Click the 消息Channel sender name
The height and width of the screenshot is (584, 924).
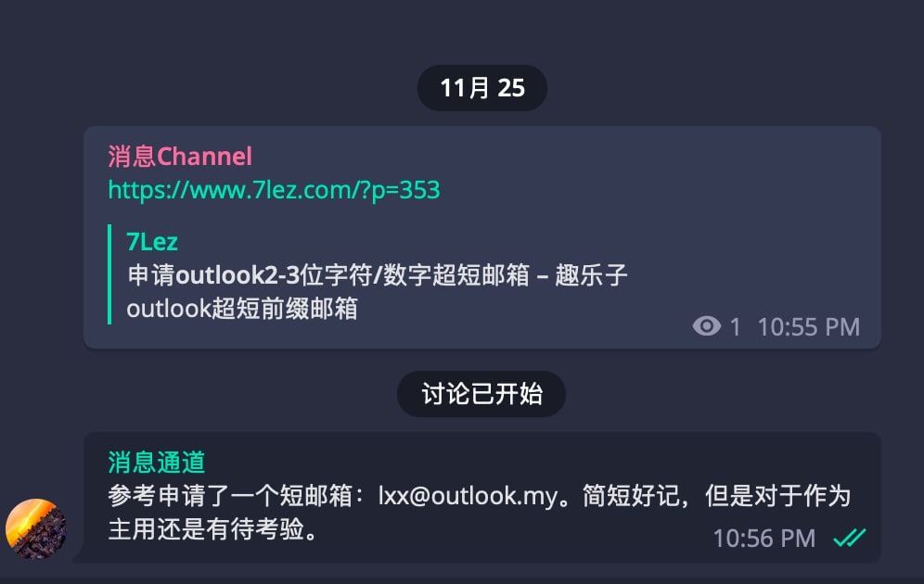[180, 157]
